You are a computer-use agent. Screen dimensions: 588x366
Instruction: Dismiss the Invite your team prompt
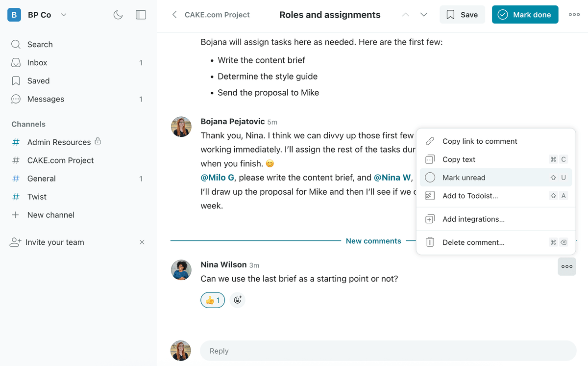point(142,242)
